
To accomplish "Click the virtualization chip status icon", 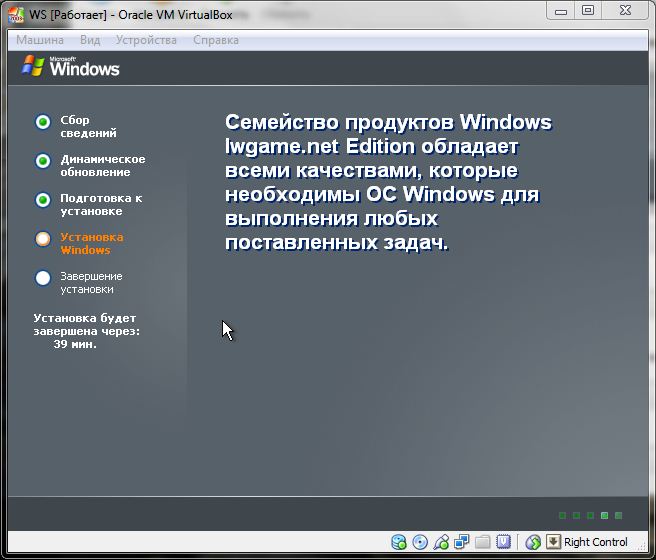I will 503,542.
